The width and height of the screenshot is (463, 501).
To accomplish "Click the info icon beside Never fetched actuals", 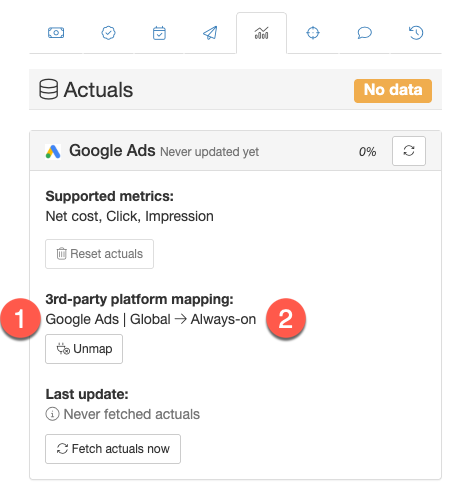I will [52, 414].
